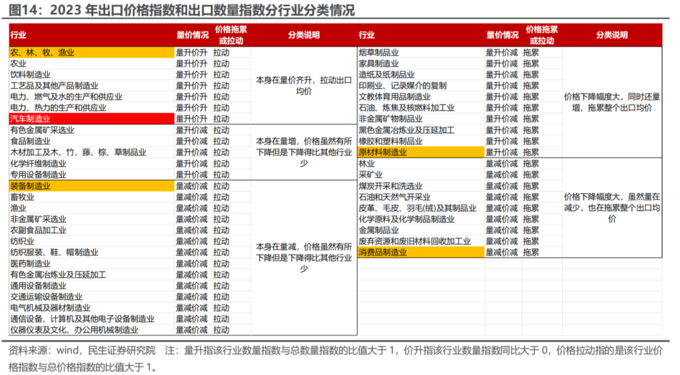Viewport: 680px width, 375px height.
Task: Click the highlighted '原材料制造业' row
Action: coord(421,152)
